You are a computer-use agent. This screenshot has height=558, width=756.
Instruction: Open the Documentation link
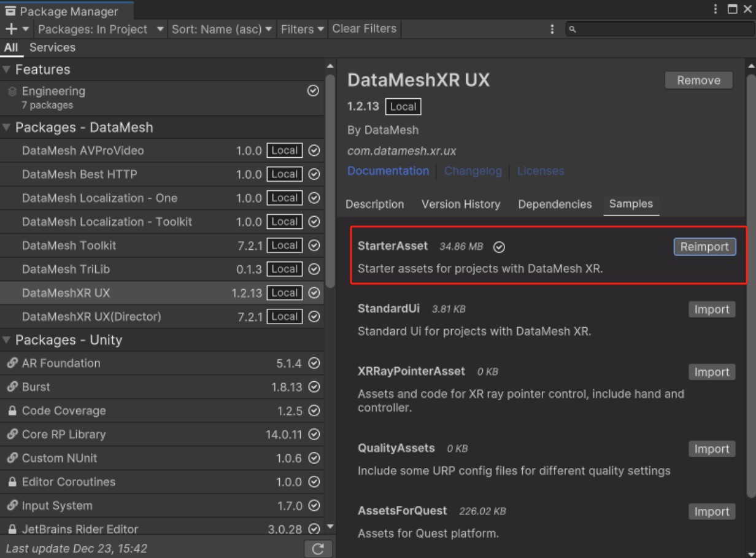point(388,171)
